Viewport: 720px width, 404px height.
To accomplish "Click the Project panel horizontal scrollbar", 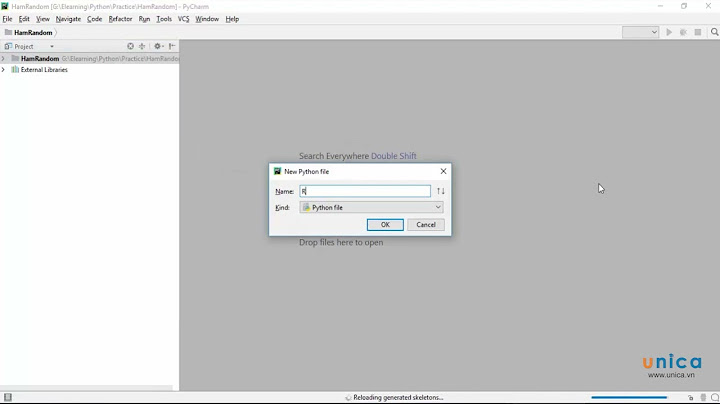I will (86, 388).
